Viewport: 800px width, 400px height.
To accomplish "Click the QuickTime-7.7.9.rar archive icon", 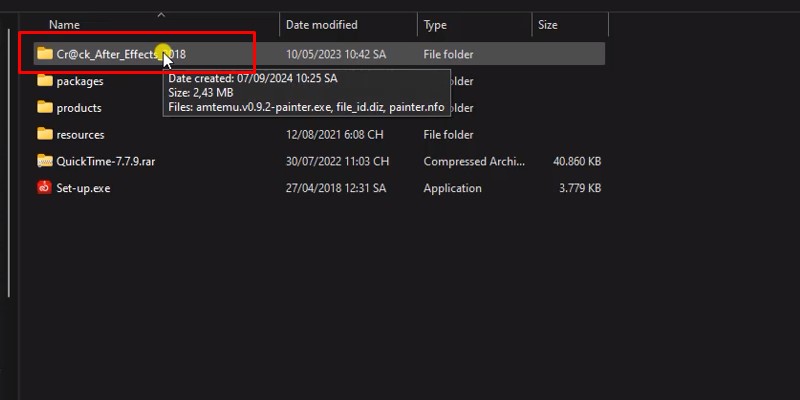I will [44, 161].
